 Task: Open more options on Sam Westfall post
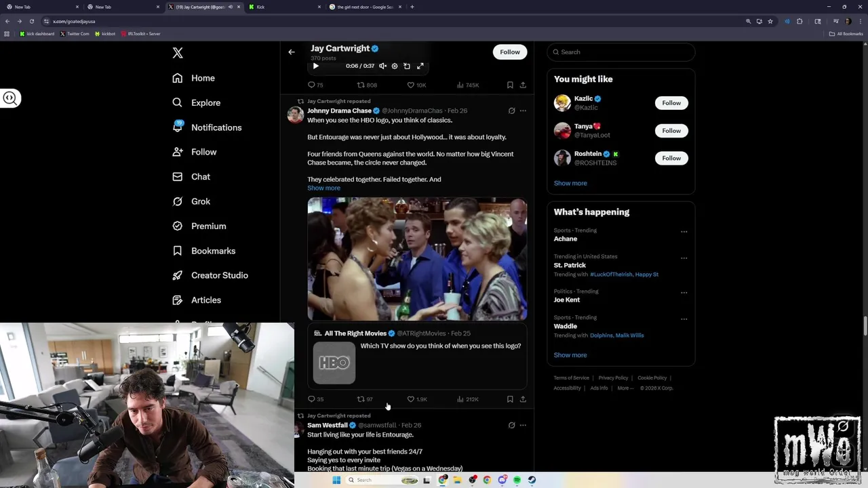(523, 426)
